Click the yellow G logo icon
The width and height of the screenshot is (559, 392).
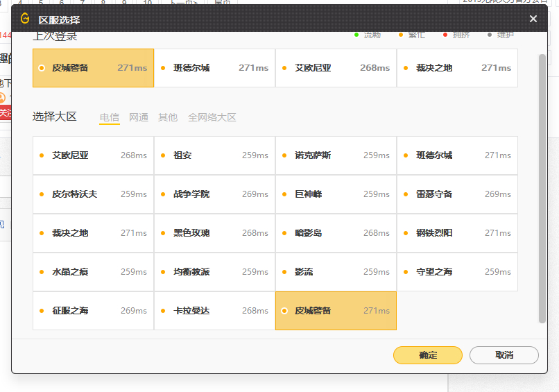click(25, 18)
